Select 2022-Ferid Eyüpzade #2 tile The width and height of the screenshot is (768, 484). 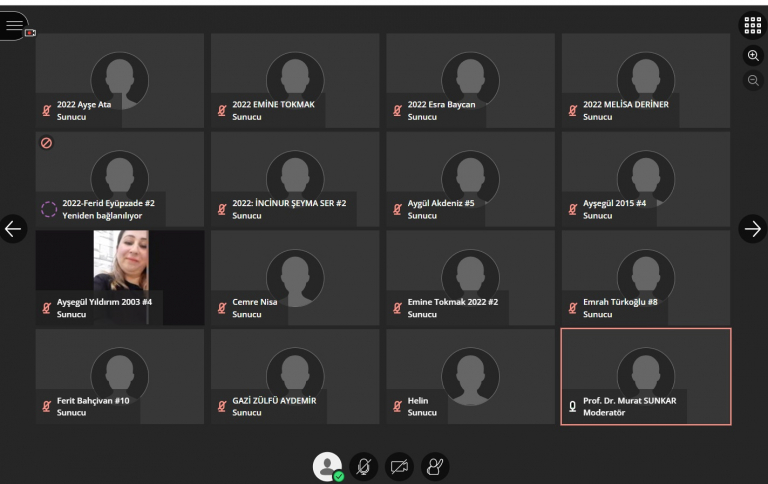click(120, 179)
